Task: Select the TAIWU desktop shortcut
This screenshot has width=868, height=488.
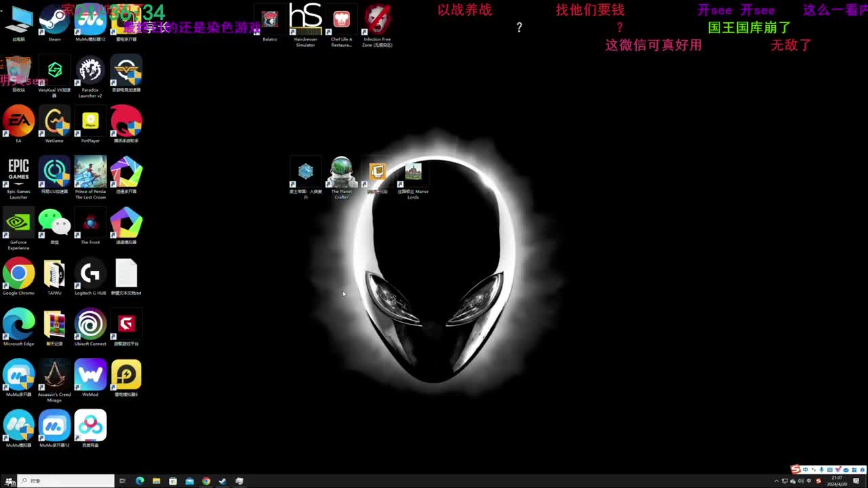Action: coord(54,277)
